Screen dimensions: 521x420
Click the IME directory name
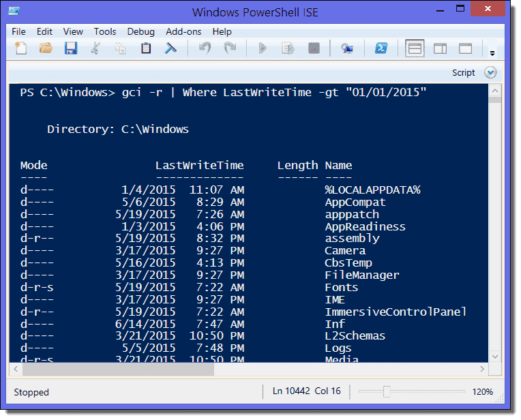[335, 300]
